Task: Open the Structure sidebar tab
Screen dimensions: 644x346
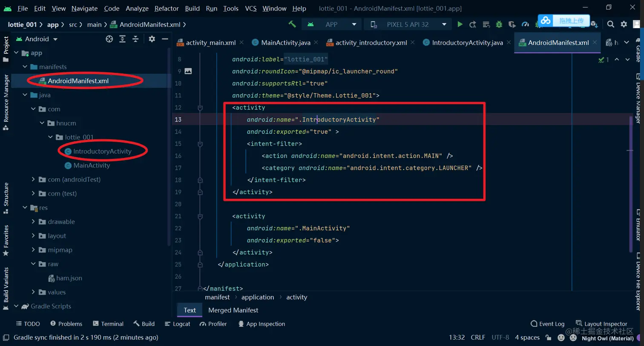Action: point(6,198)
